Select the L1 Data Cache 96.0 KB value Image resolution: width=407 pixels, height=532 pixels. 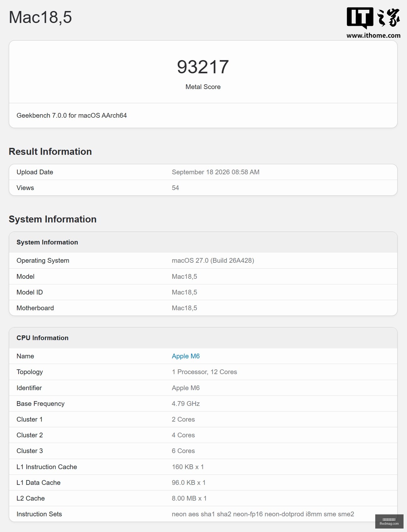coord(189,483)
